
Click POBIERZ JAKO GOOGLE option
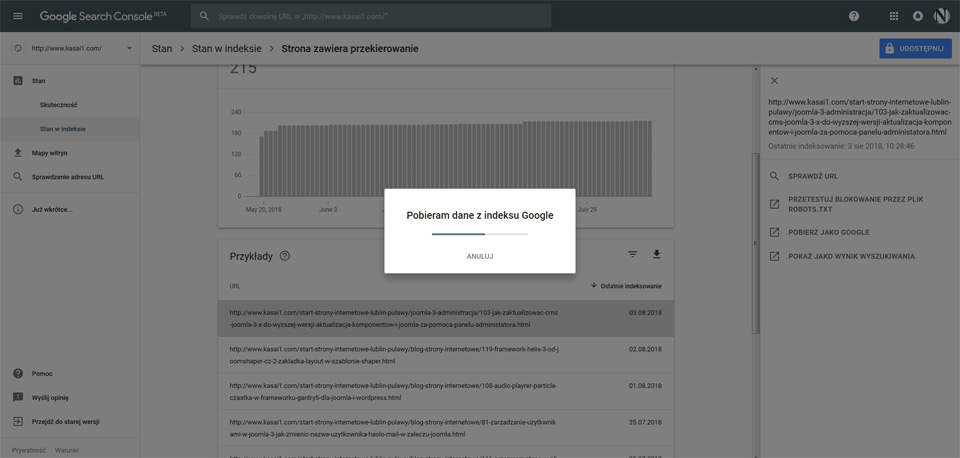(828, 233)
